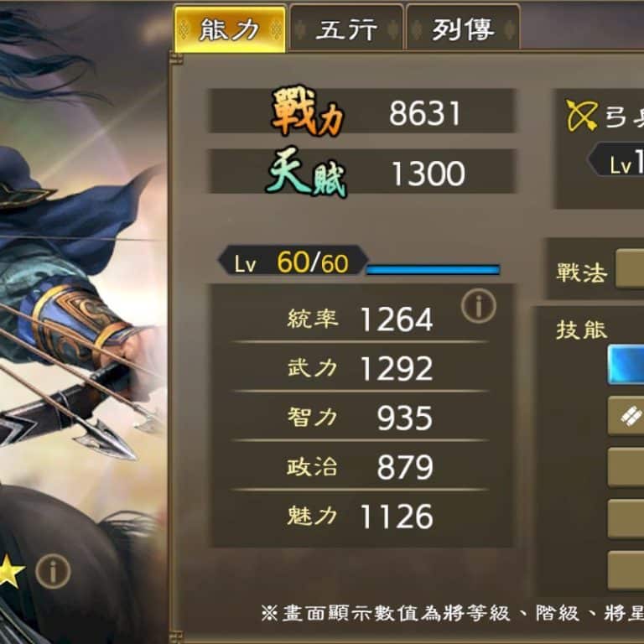Switch to the 能力 tab
Image resolution: width=644 pixels, height=644 pixels.
[230, 29]
